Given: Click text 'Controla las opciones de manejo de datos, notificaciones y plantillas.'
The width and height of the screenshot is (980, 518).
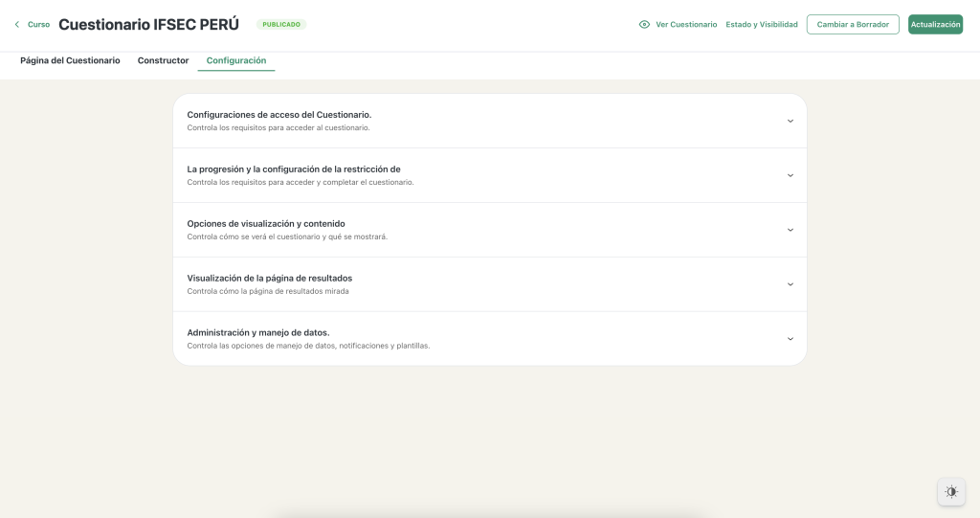Looking at the screenshot, I should click(x=308, y=346).
